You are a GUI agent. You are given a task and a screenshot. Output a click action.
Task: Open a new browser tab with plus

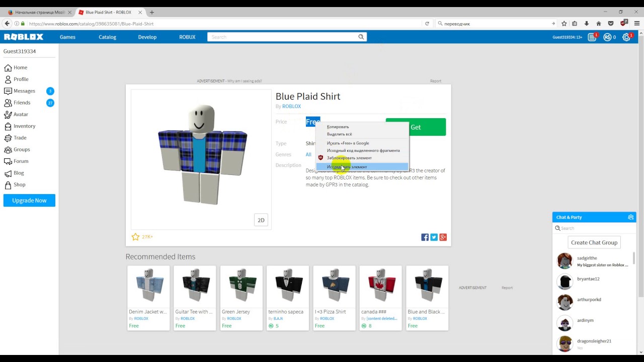tap(151, 12)
